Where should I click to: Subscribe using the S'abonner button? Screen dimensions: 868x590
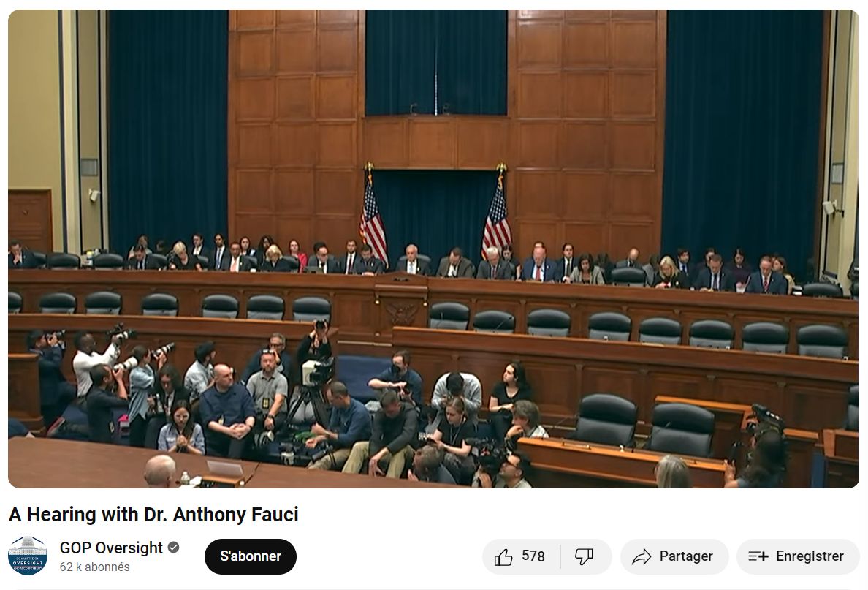[250, 556]
